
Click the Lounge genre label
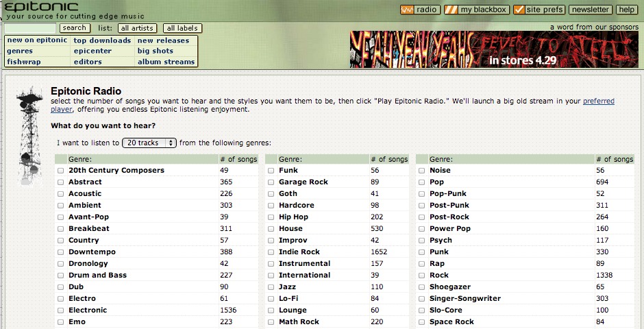[293, 310]
